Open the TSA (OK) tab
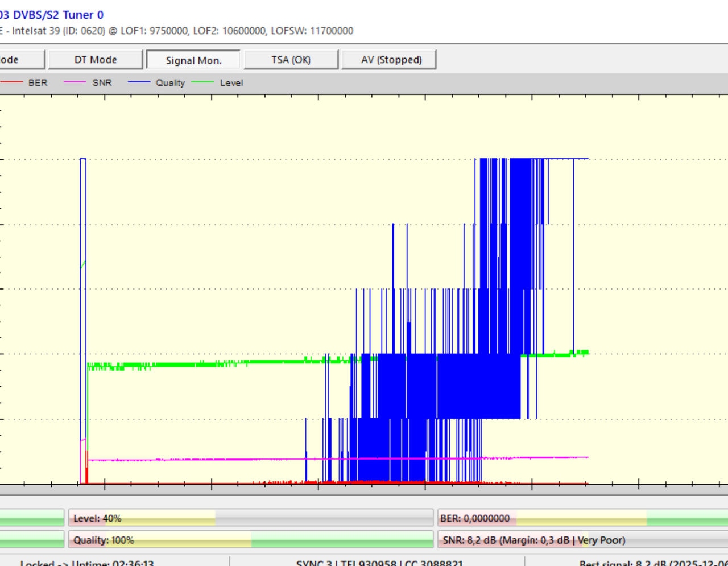 (x=291, y=60)
